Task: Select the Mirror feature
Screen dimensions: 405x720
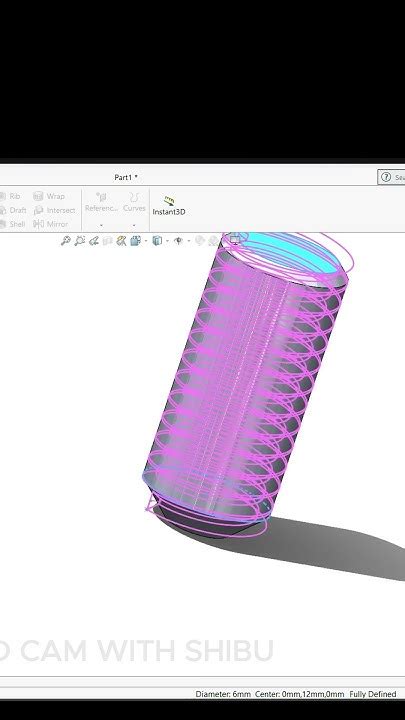Action: coord(51,224)
